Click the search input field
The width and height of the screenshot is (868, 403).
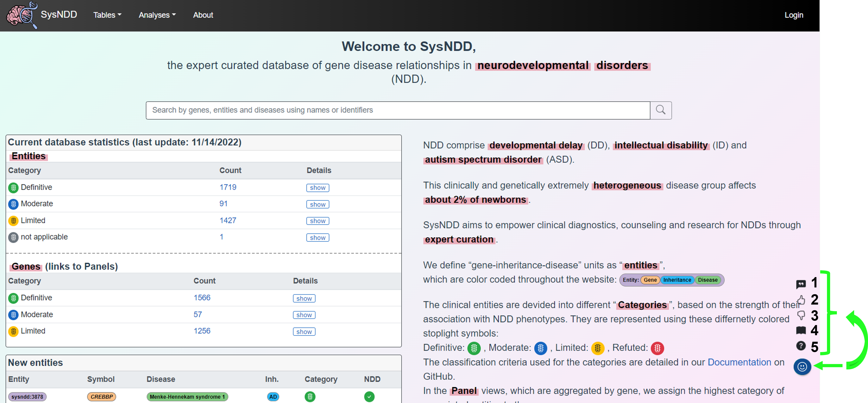click(x=398, y=110)
